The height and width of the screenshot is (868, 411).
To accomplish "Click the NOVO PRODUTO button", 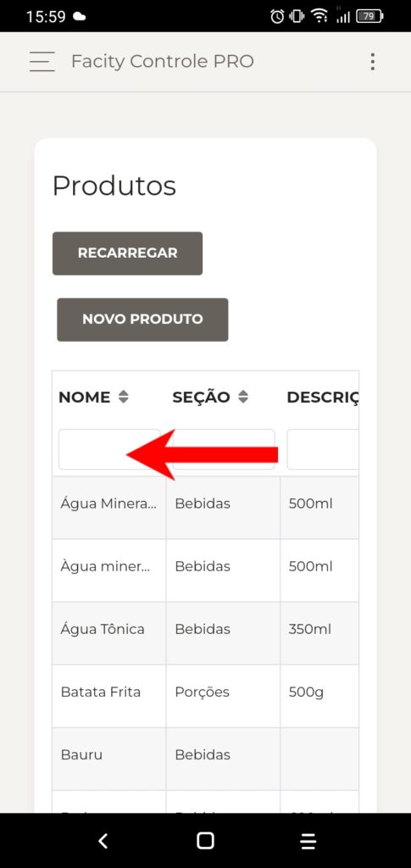I will tap(142, 320).
